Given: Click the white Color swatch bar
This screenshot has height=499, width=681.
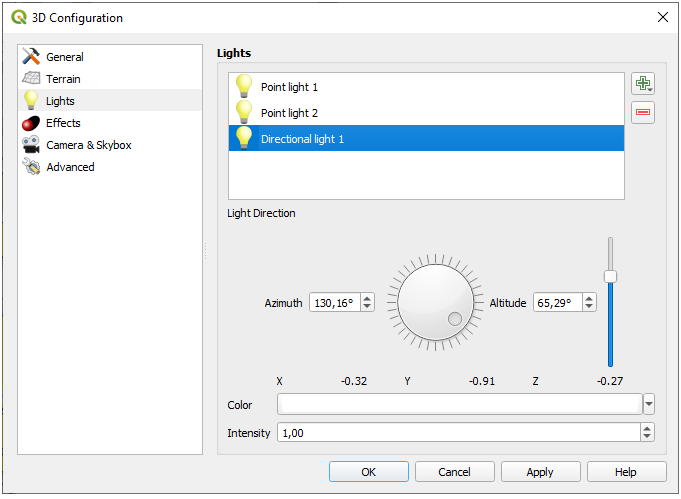Looking at the screenshot, I should (x=459, y=405).
